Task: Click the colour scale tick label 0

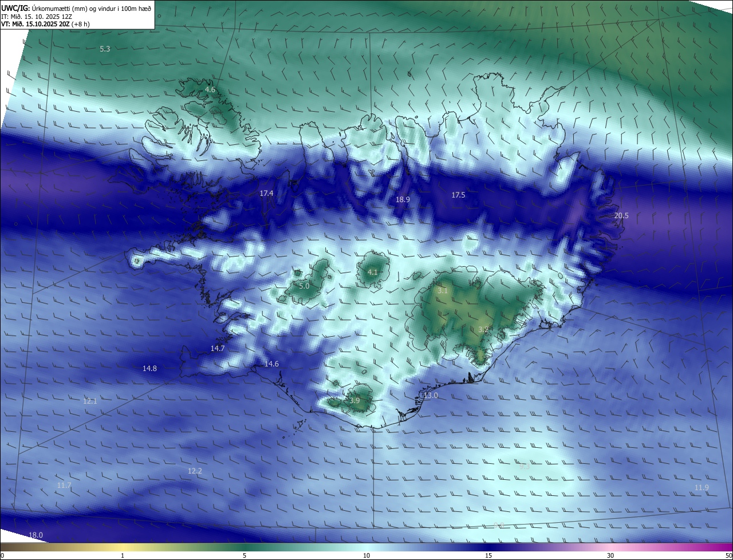Action: coord(2,555)
